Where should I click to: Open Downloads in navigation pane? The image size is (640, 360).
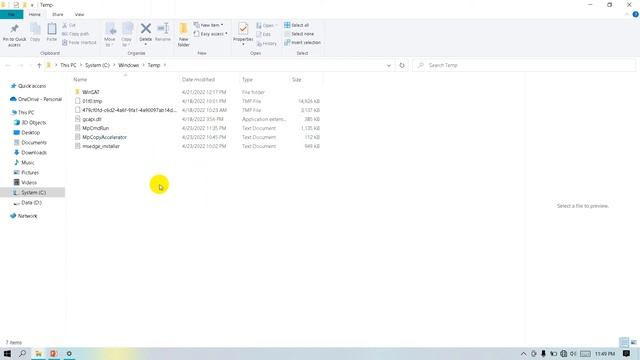(x=34, y=153)
